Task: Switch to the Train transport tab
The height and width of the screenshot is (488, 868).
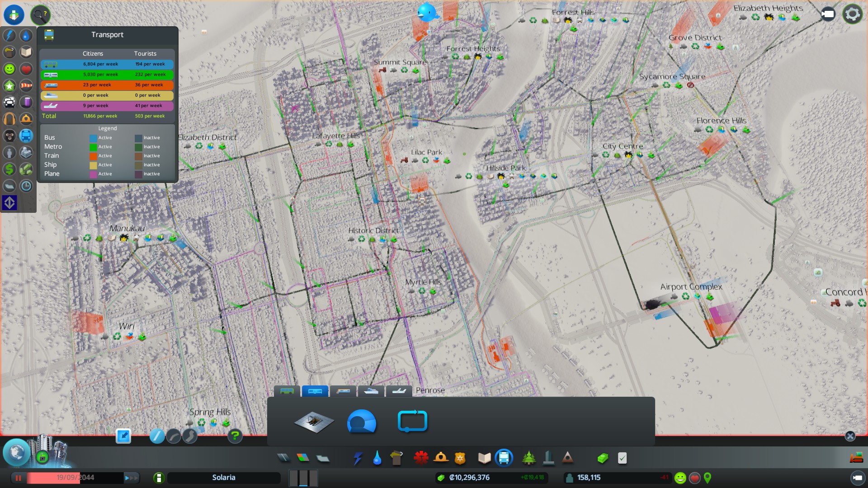Action: tap(343, 391)
